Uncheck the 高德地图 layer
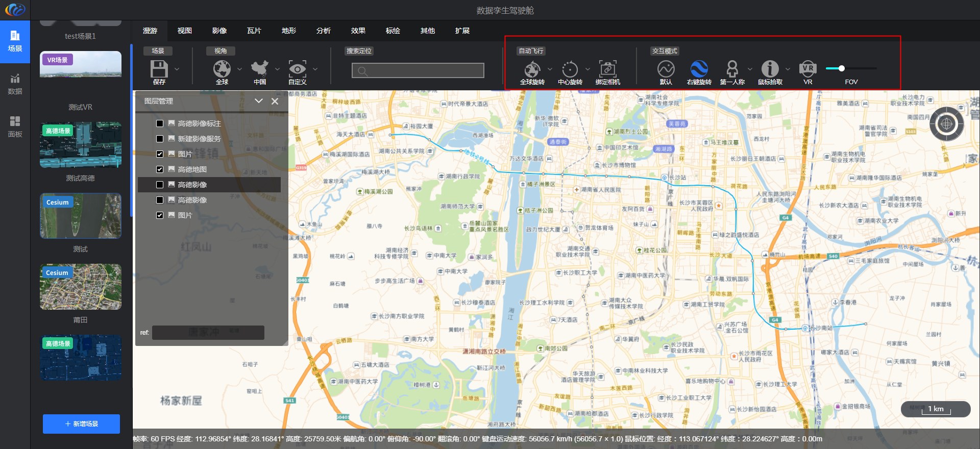The image size is (980, 449). coord(160,169)
